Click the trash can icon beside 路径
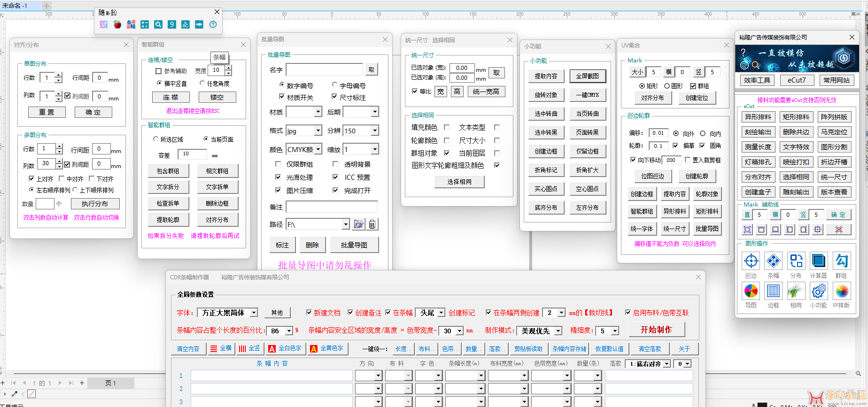This screenshot has height=407, width=868. click(372, 224)
